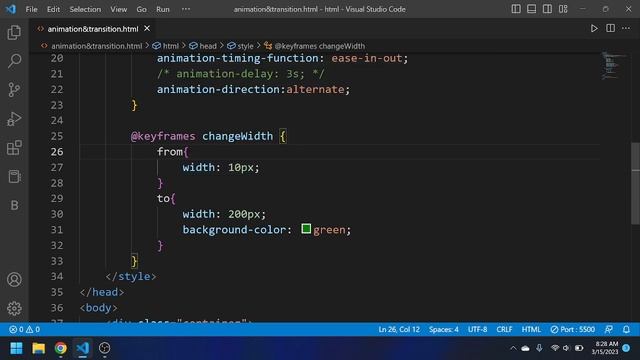Click the closing </style> tag
Viewport: 640px width, 360px height.
click(131, 276)
